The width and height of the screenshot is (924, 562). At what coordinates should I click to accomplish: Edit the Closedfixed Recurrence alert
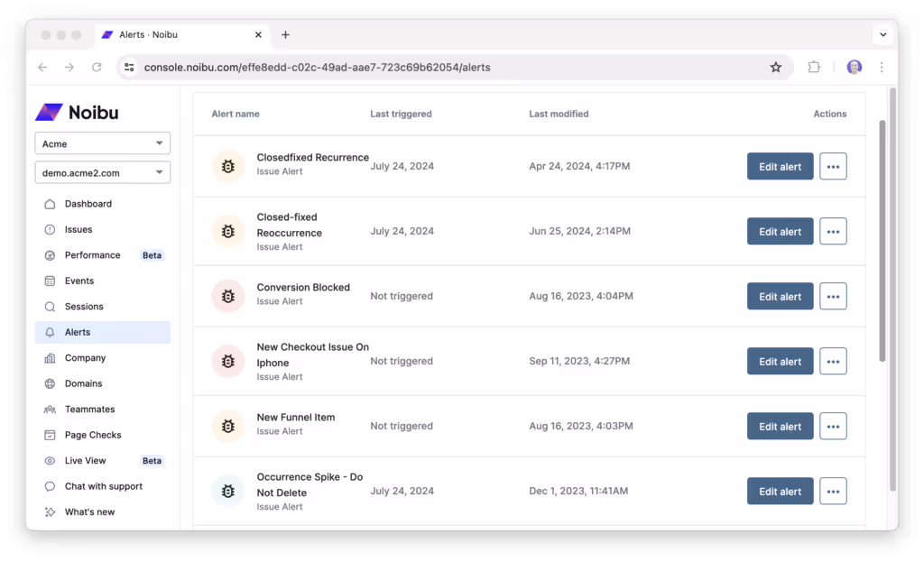pos(780,166)
